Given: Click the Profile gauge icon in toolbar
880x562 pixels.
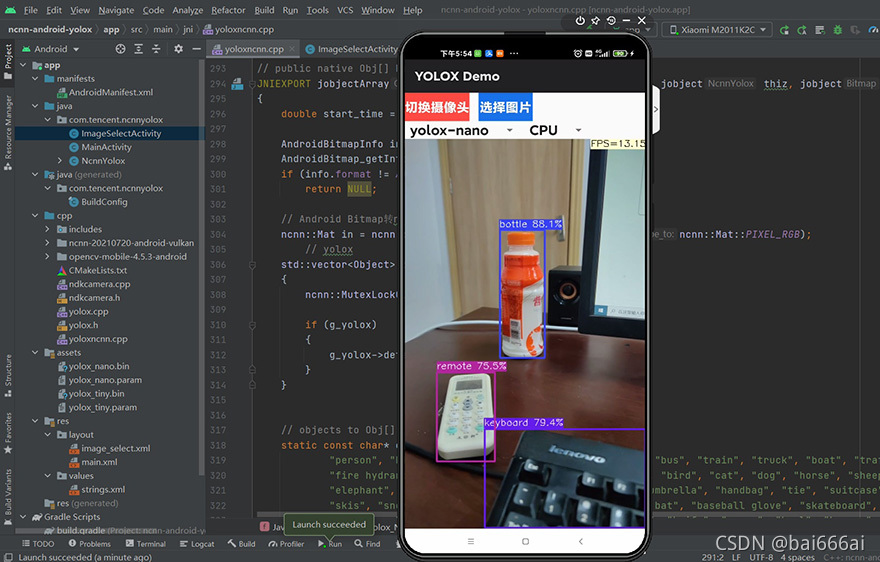Looking at the screenshot, I should pos(873,30).
